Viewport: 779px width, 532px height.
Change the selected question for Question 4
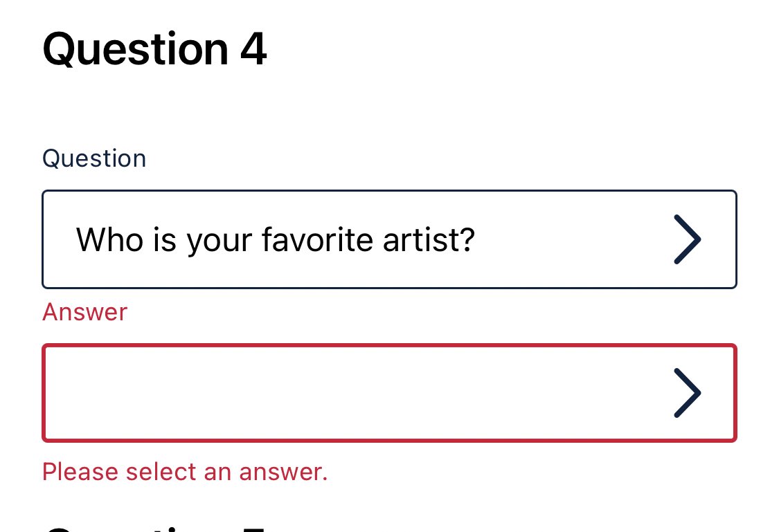389,239
